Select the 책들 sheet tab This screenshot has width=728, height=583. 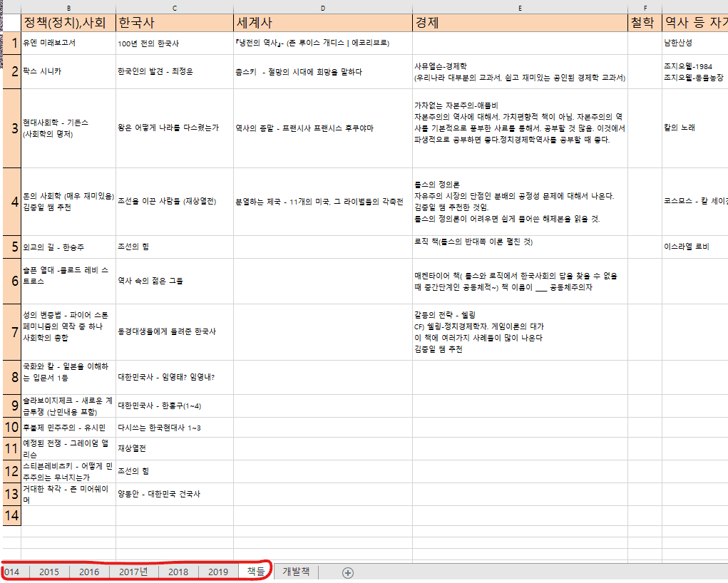[x=255, y=572]
